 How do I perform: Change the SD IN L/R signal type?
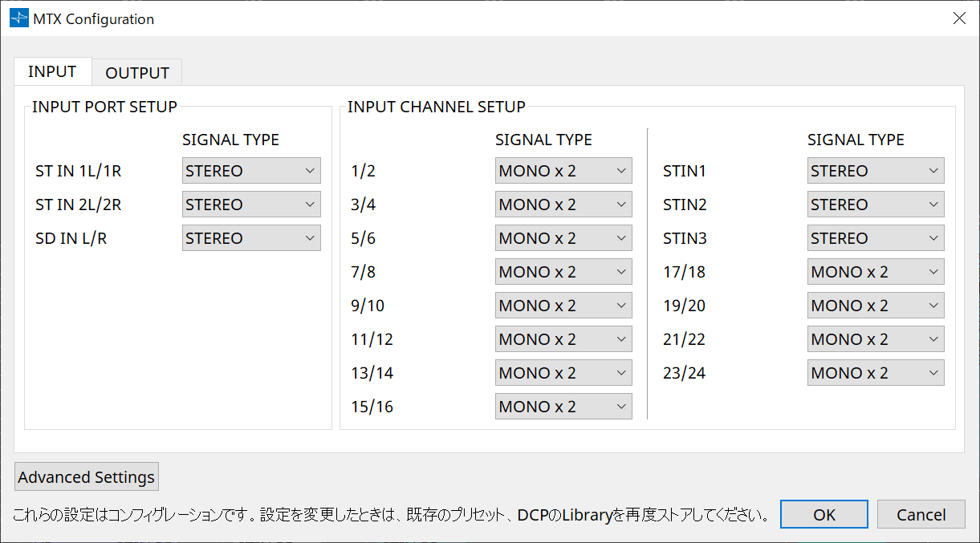coord(250,237)
